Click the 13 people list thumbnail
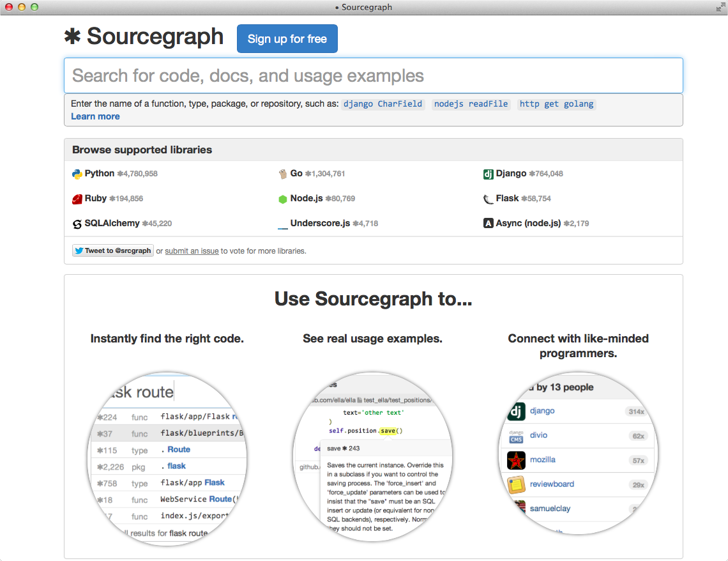The width and height of the screenshot is (728, 561). coord(579,453)
